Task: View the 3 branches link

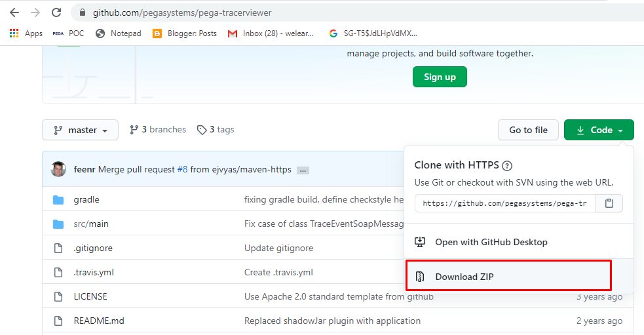Action: (x=158, y=130)
